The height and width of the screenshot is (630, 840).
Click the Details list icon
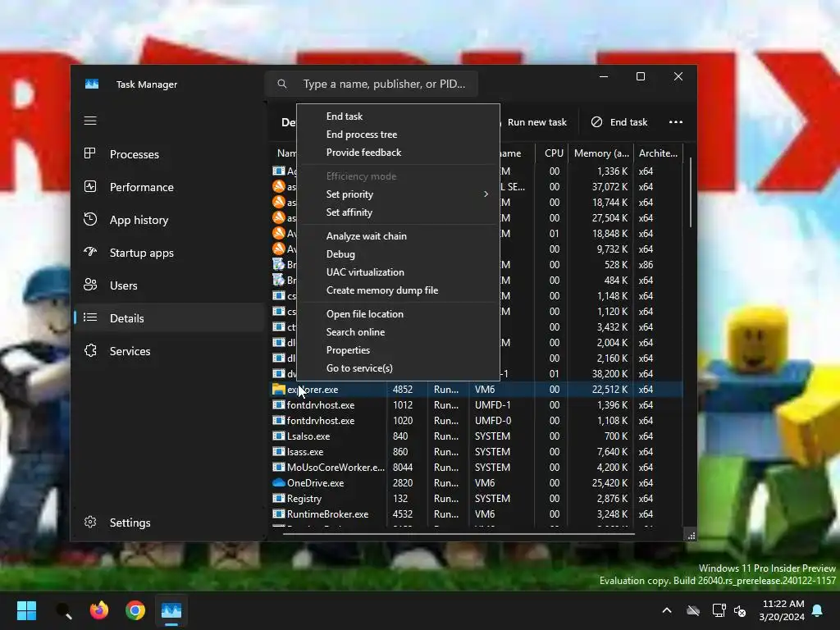coord(90,317)
